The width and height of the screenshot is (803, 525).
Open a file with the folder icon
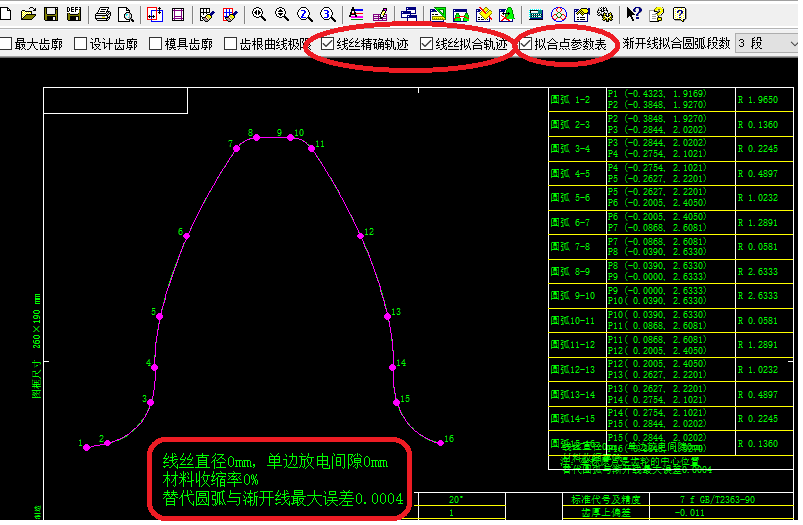(28, 14)
